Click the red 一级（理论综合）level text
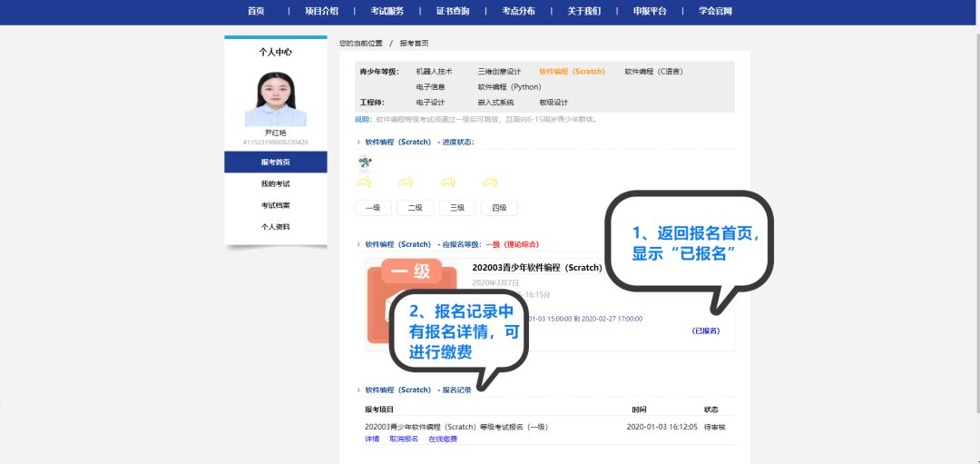The height and width of the screenshot is (464, 980). coord(512,244)
